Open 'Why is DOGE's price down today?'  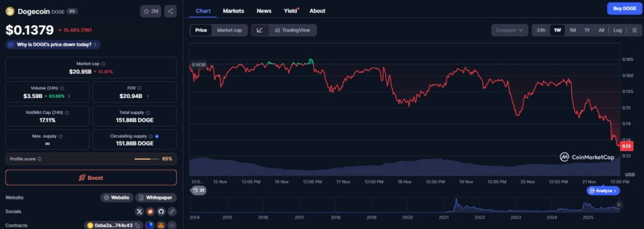pos(53,45)
